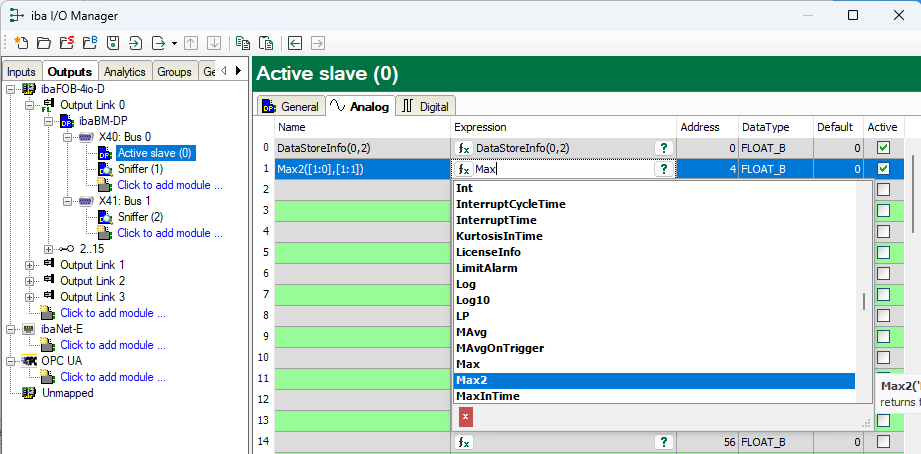The image size is (921, 454).
Task: Open the export icon's dropdown arrow
Action: point(174,43)
